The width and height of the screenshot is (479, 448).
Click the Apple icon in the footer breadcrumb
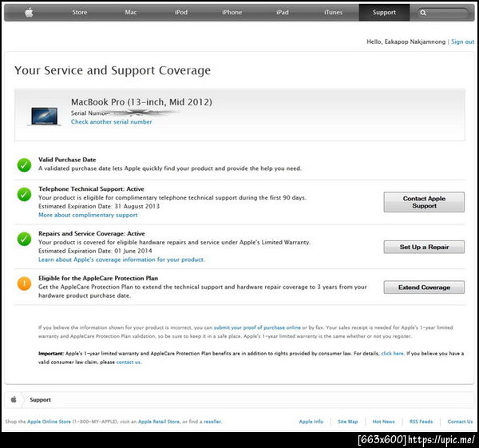pyautogui.click(x=14, y=399)
